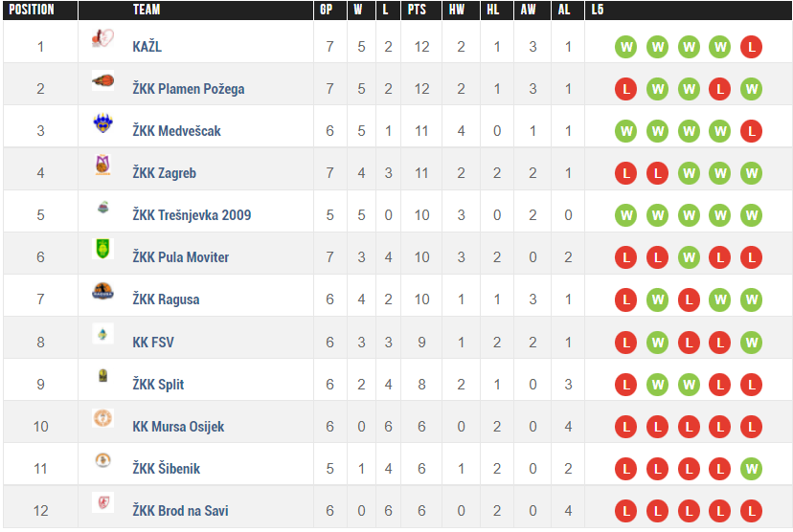793x532 pixels.
Task: Sort table by GP column header
Action: click(x=329, y=10)
